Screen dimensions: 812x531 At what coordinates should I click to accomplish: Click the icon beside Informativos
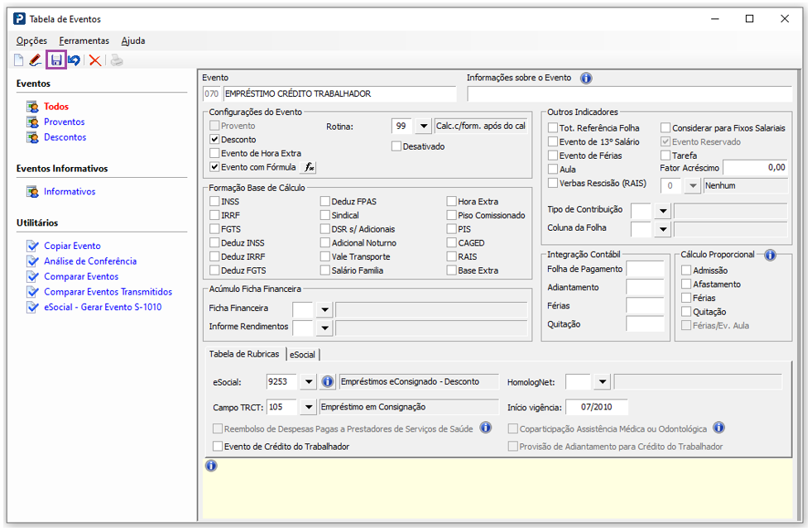pyautogui.click(x=32, y=192)
